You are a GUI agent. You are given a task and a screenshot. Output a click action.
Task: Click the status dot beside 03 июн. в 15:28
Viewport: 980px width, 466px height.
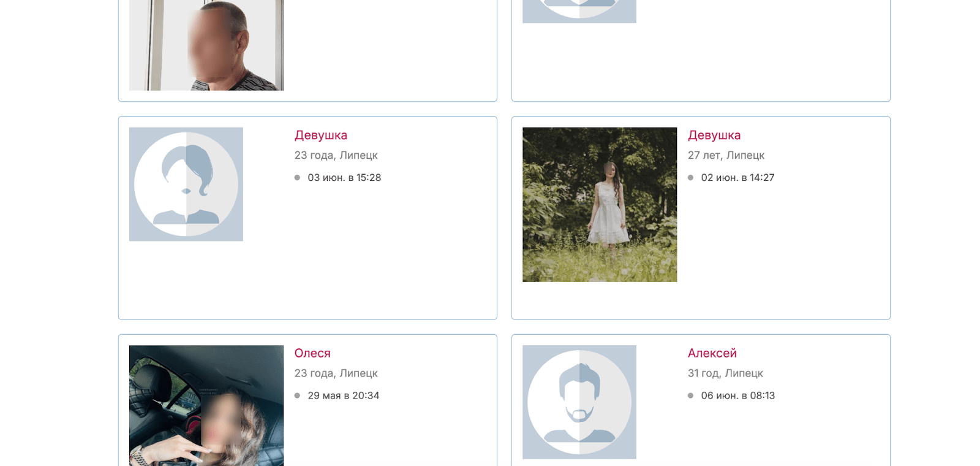click(297, 178)
